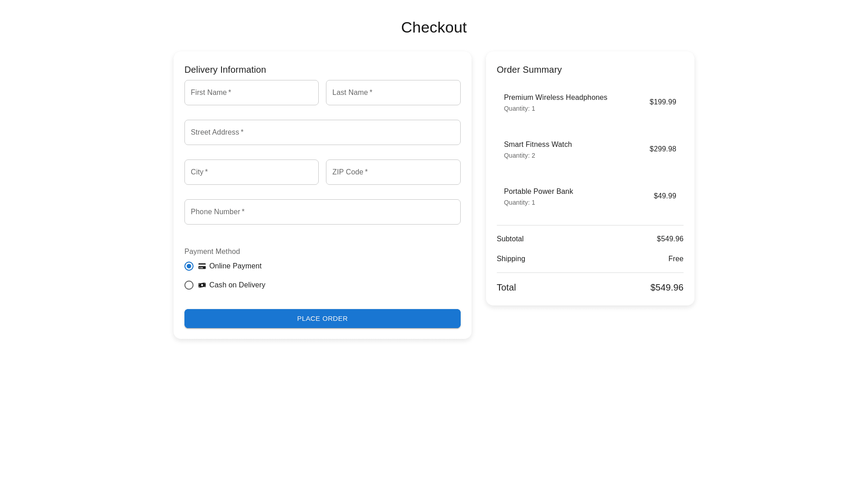
Task: Select the Cash on Delivery radio button
Action: (189, 285)
